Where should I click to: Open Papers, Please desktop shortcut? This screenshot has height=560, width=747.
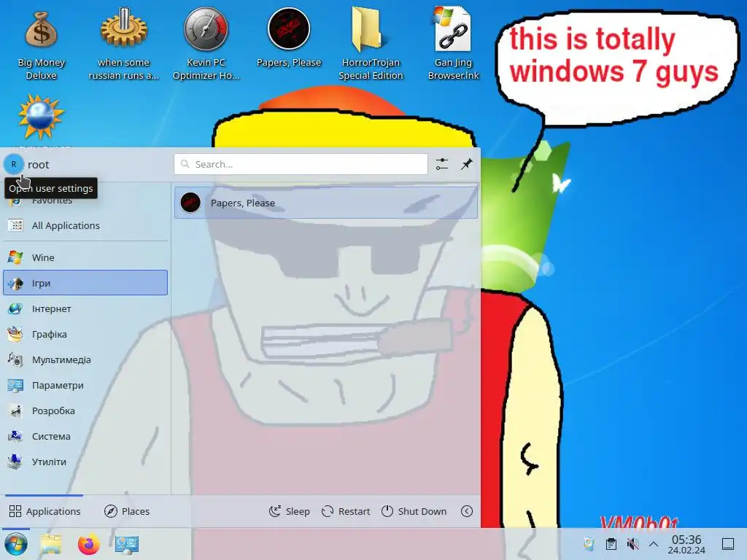(289, 38)
